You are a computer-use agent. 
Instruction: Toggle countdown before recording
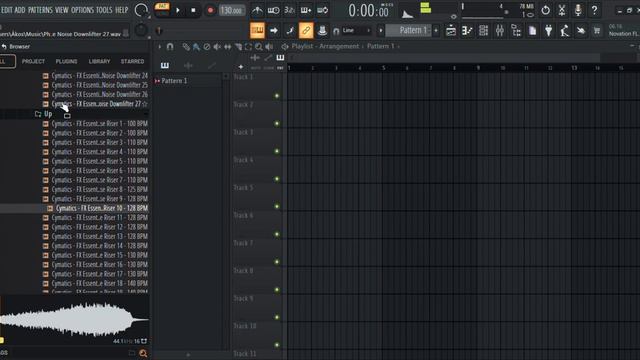click(x=289, y=10)
